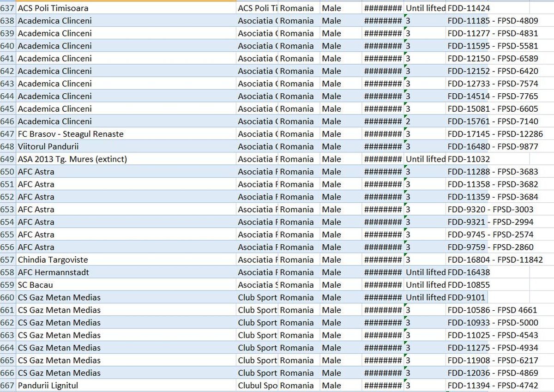This screenshot has width=554, height=392.
Task: Select the cell FDD-11025 - FPSD-4543
Action: pos(493,335)
